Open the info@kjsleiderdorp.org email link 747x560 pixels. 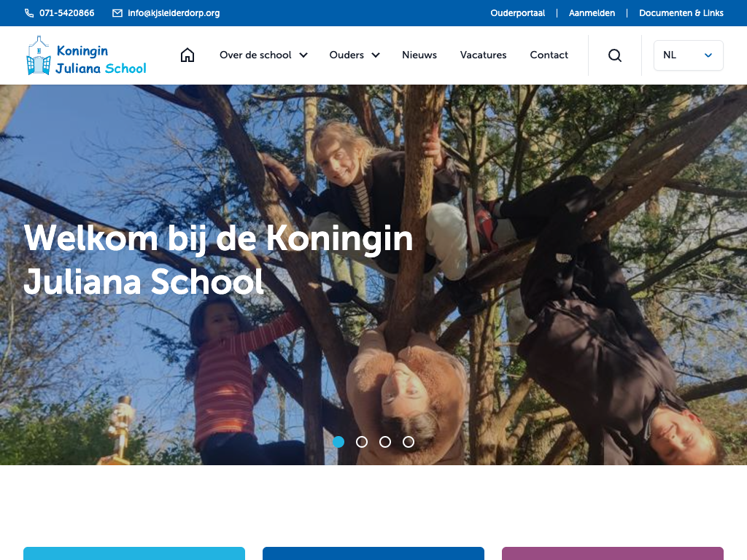(x=174, y=13)
